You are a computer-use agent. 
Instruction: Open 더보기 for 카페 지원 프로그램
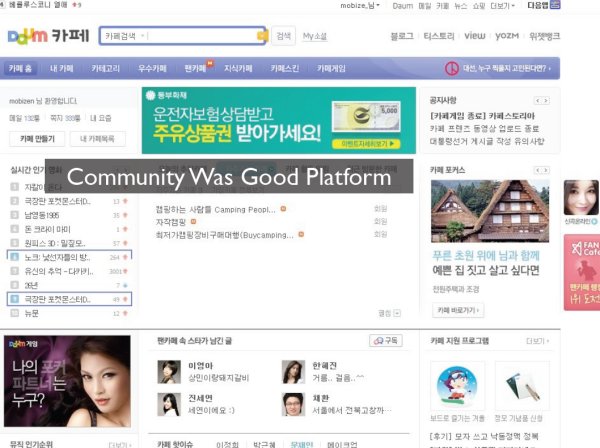(537, 341)
